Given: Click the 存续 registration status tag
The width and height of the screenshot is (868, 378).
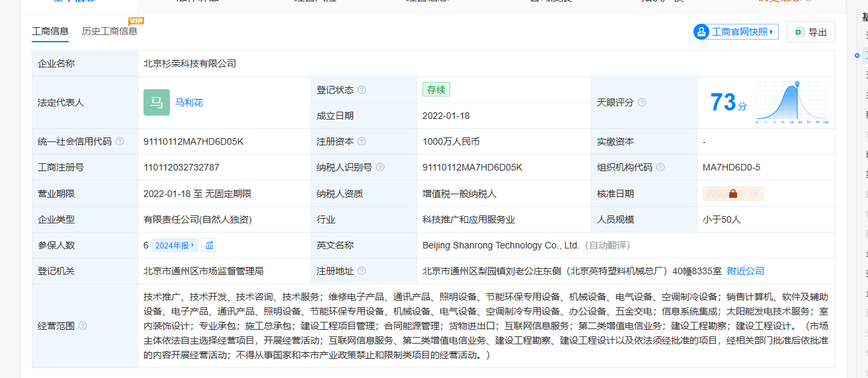Looking at the screenshot, I should pyautogui.click(x=436, y=89).
